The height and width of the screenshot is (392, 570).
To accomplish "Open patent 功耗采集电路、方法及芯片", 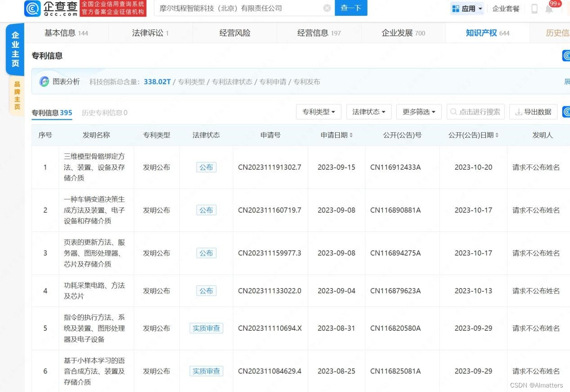I will (94, 291).
